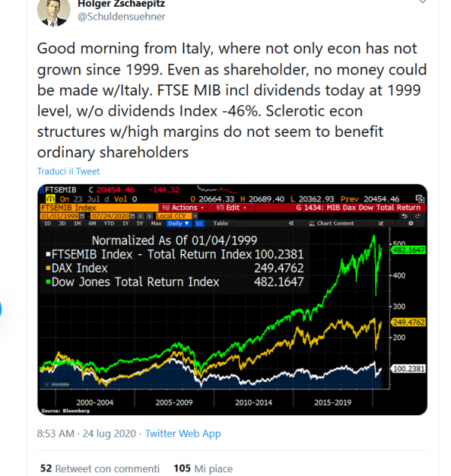Click the yellow alert icon before On
Image resolution: width=451 pixels, height=476 pixels.
(50, 199)
